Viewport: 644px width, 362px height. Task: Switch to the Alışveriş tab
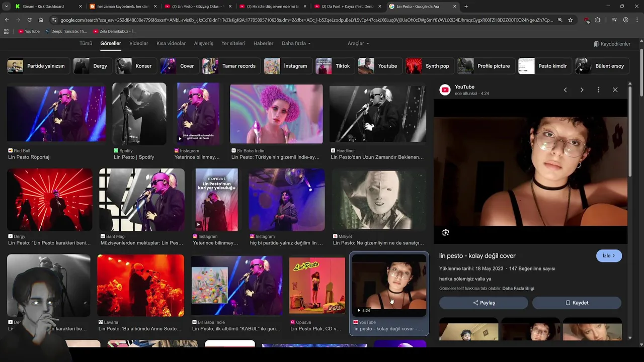point(204,43)
